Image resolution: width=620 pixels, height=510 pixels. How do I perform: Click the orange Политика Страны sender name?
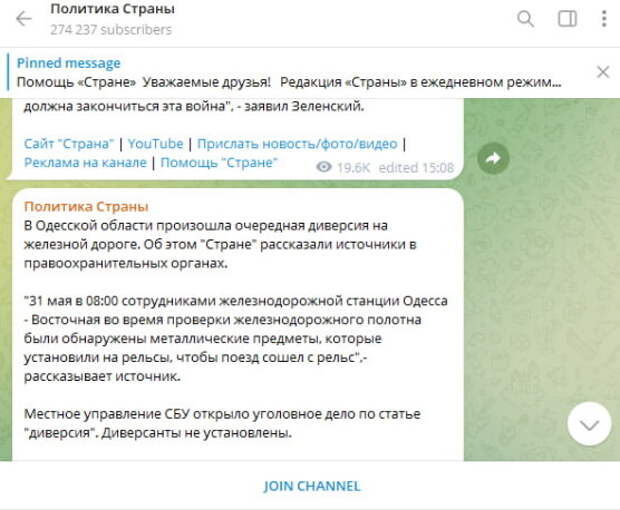tap(86, 206)
